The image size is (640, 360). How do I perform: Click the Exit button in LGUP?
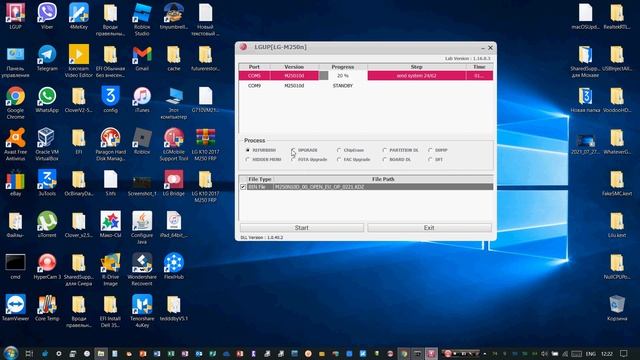429,228
